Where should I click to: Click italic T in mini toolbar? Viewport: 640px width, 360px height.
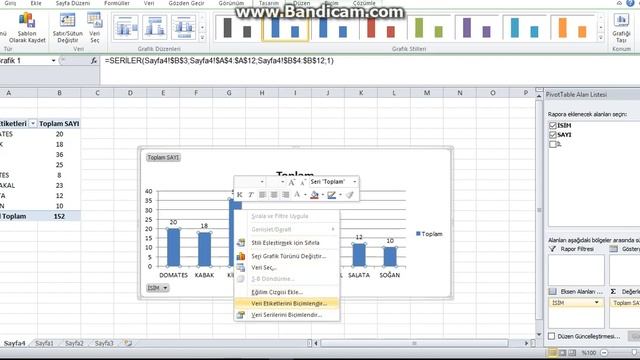(251, 195)
